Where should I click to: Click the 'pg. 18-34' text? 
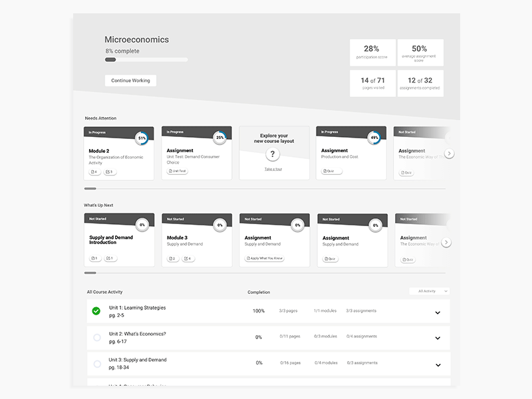[x=119, y=368]
